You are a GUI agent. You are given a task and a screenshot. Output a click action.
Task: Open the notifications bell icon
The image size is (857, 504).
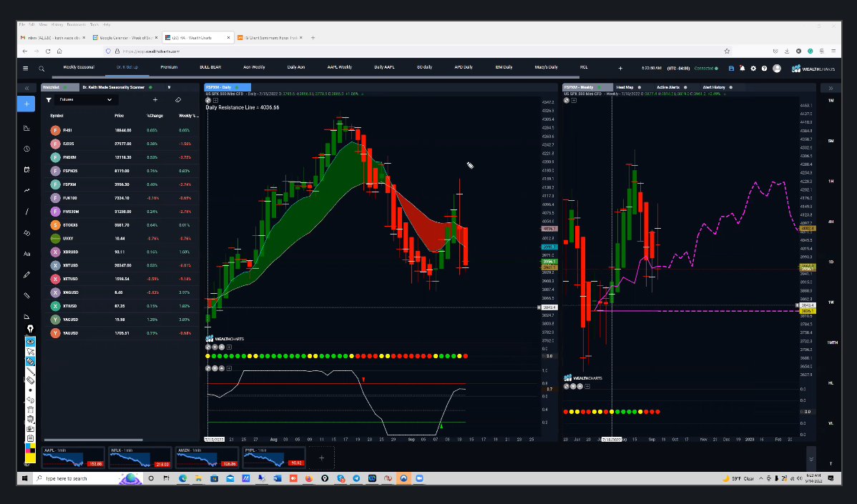(743, 68)
